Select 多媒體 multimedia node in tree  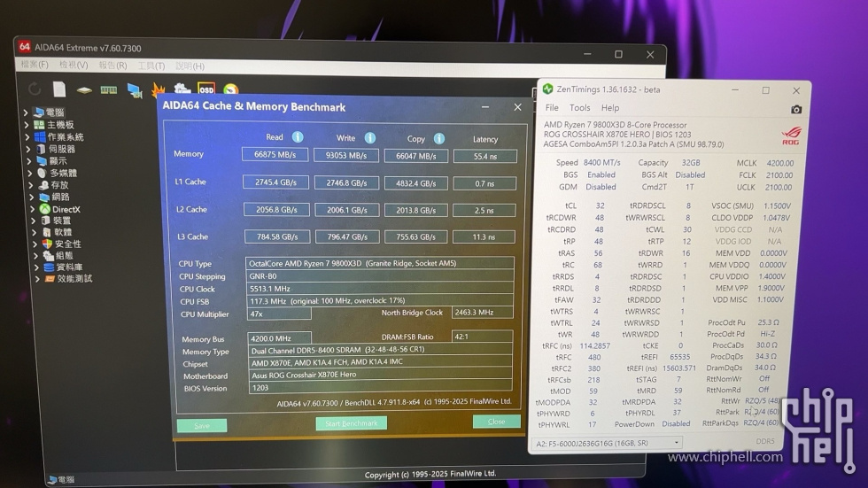point(58,174)
